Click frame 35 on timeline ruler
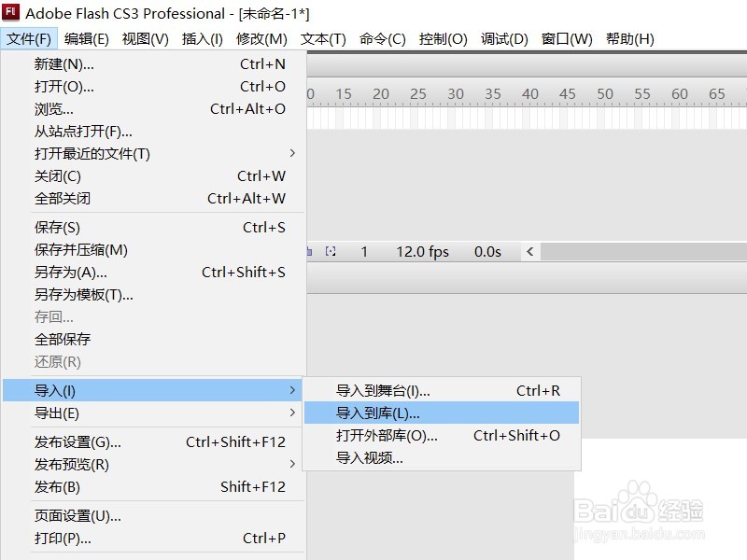Viewport: 747px width, 560px height. click(493, 94)
